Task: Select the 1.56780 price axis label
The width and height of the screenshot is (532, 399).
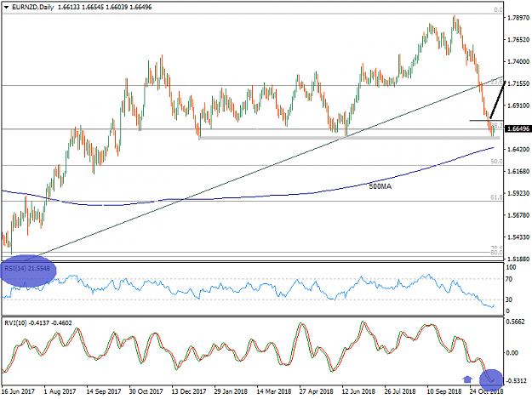Action: [x=518, y=215]
